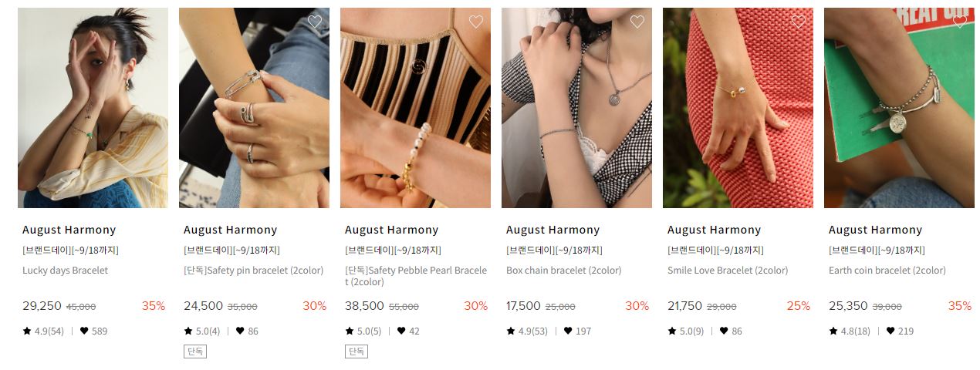
Task: Click star rating 5.0(9) of Smile Love Bracelet
Action: click(685, 331)
